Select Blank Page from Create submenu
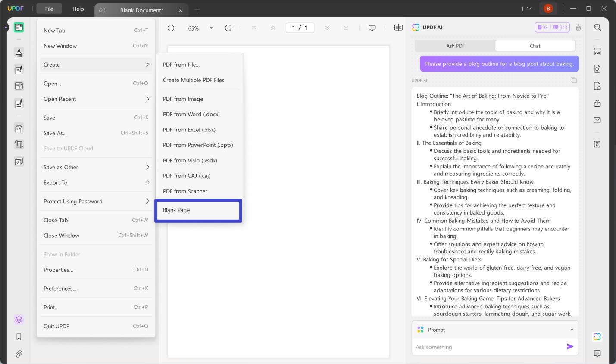The image size is (616, 364). point(198,210)
